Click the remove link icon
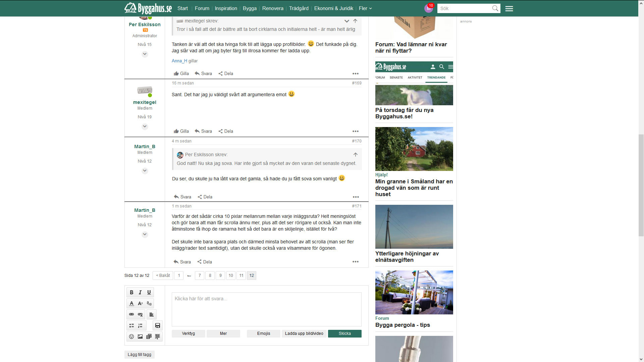644x362 pixels. coord(140,314)
